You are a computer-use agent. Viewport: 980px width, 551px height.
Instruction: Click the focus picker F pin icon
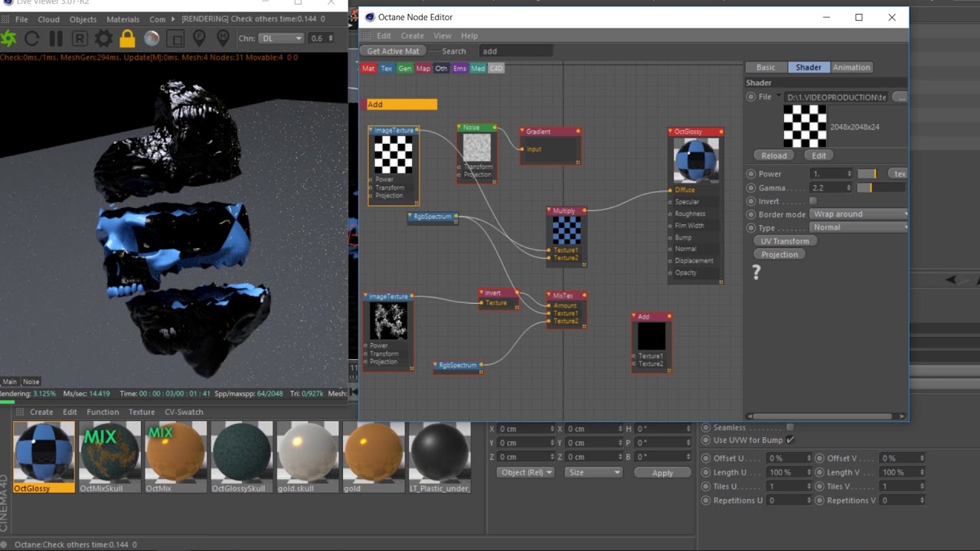pyautogui.click(x=199, y=37)
